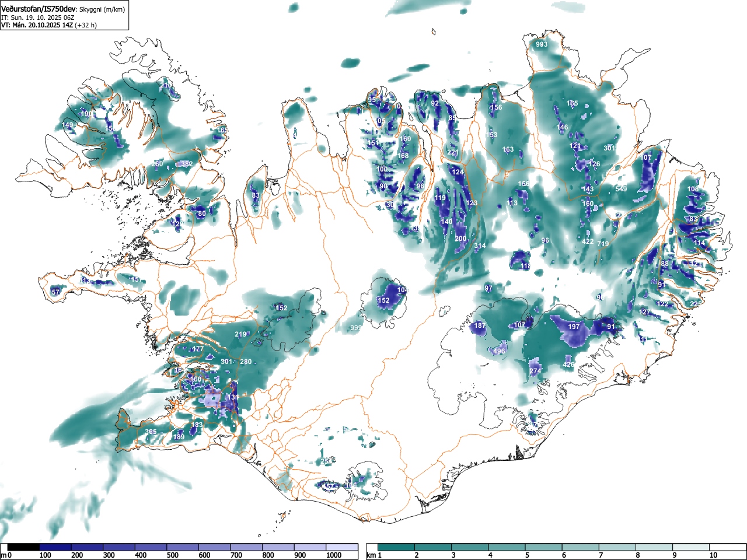Click the black 0–100 m legend swatch
747x560 pixels.
pyautogui.click(x=24, y=547)
